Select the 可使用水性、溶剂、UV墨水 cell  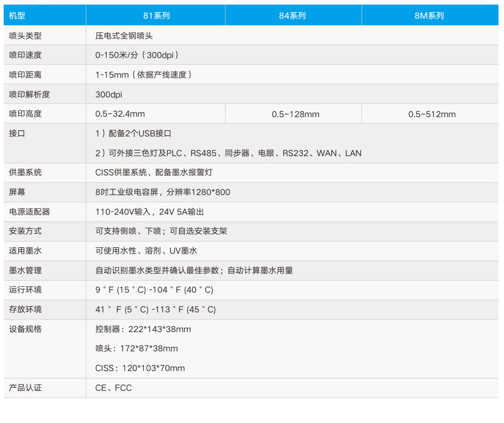point(146,251)
